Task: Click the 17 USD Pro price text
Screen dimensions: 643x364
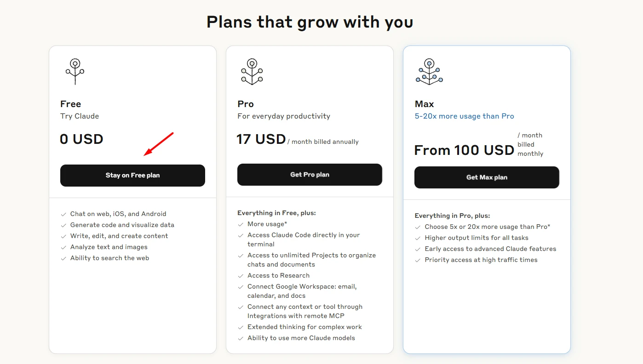Action: coord(261,139)
